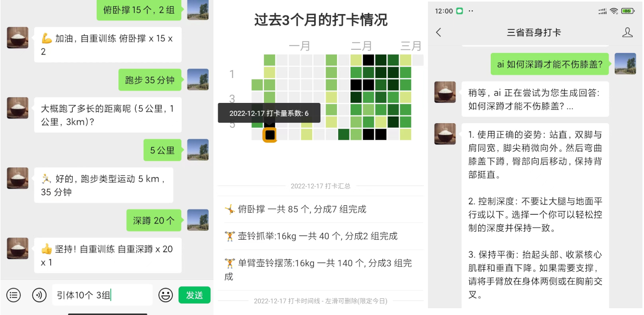This screenshot has height=315, width=644.
Task: Tap the landscape avatar next to 跑步 35 分钟
Action: point(198,80)
